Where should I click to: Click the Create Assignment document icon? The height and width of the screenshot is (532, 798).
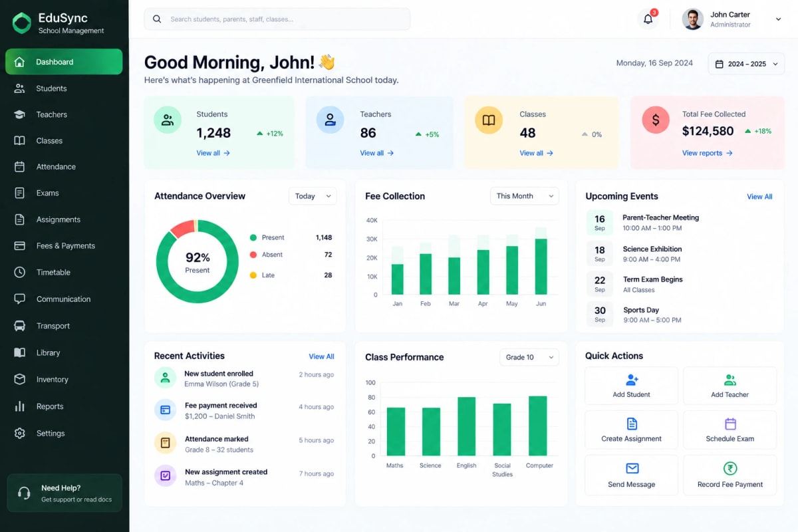632,424
